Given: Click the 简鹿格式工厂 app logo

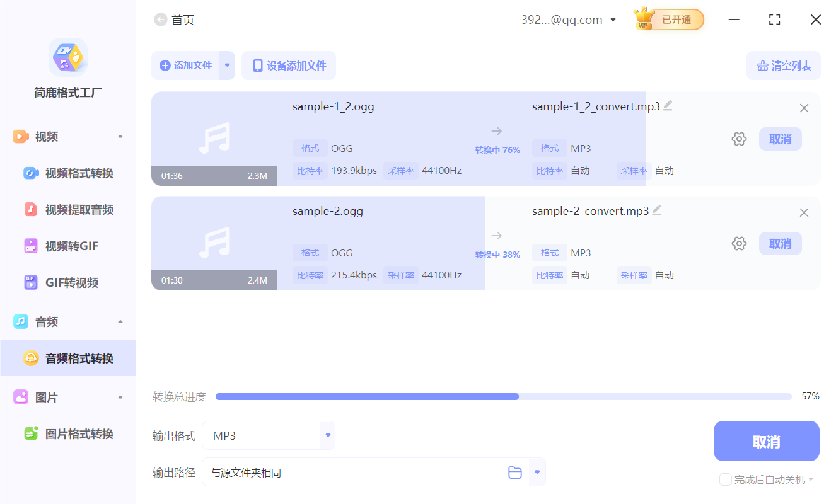Looking at the screenshot, I should [x=67, y=65].
